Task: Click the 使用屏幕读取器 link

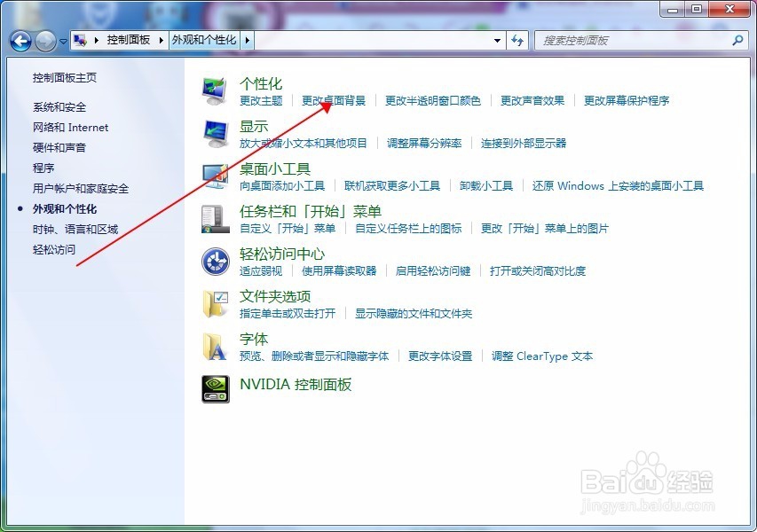Action: click(339, 270)
